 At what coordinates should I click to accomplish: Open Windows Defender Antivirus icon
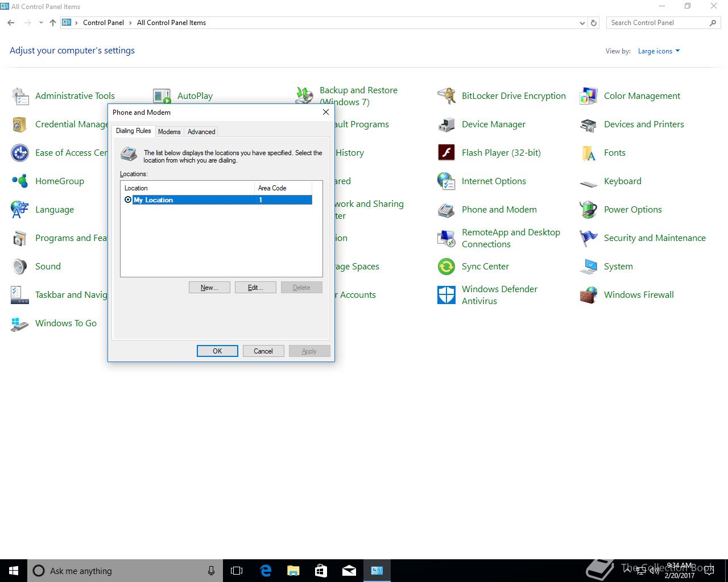(x=446, y=295)
